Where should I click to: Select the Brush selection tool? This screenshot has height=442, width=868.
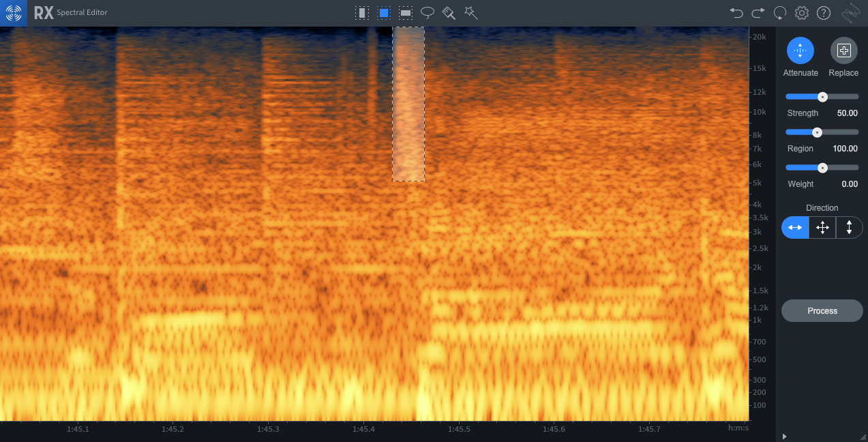pyautogui.click(x=449, y=13)
